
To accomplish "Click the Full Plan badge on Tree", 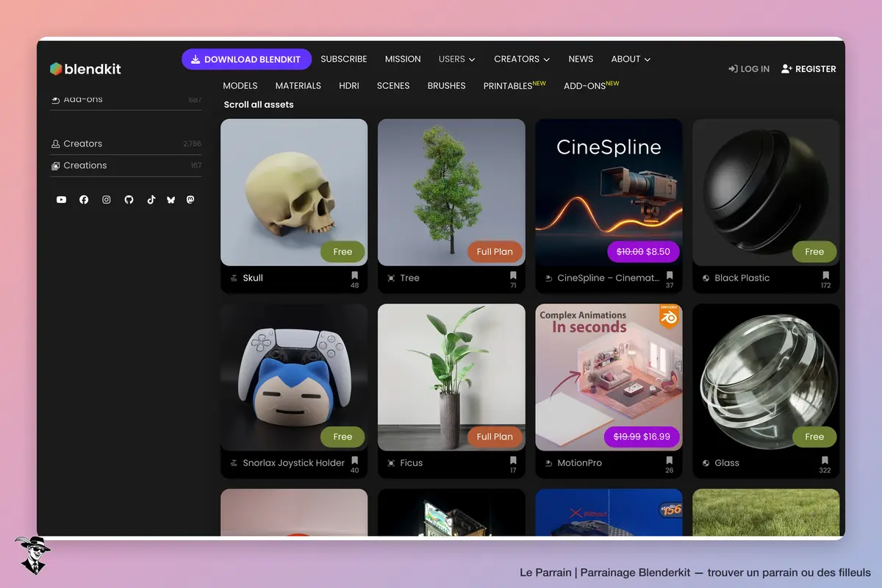I will click(x=495, y=251).
